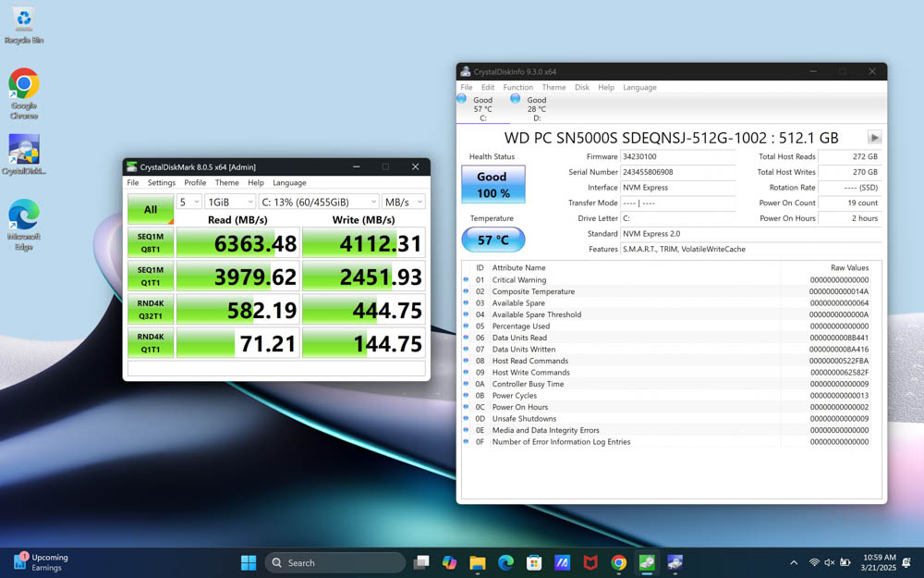Open CrystalDiskInfo Disk menu
The height and width of the screenshot is (578, 924).
pos(582,87)
